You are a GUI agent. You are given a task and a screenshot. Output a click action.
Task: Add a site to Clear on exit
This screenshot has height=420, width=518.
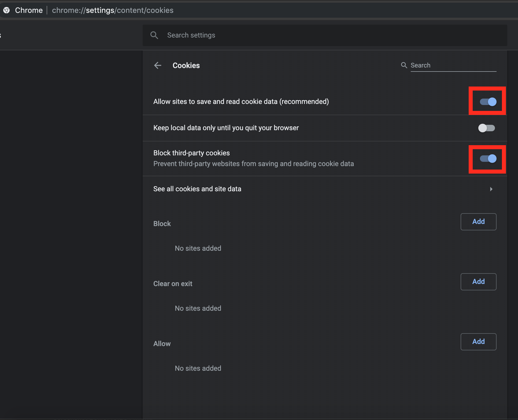(478, 282)
